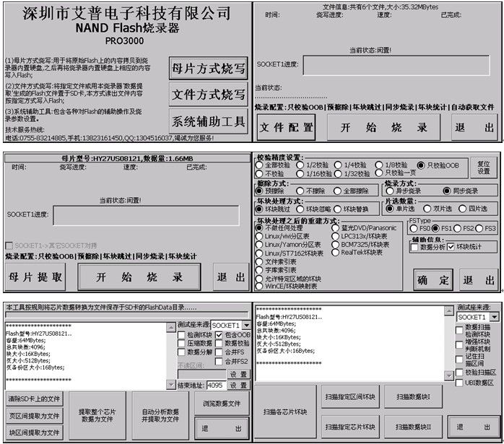Enable the 数据分解 checkbox
Screen dimensions: 504x444
point(181,352)
